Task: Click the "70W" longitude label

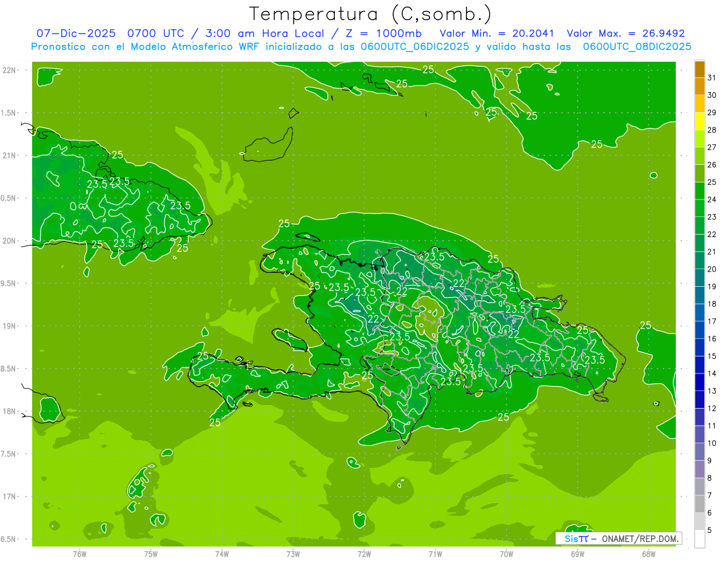Action: [x=506, y=554]
